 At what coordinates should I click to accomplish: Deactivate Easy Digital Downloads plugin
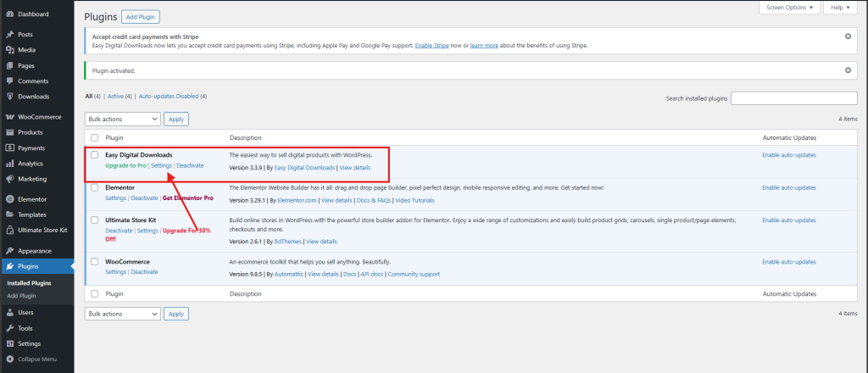tap(190, 165)
